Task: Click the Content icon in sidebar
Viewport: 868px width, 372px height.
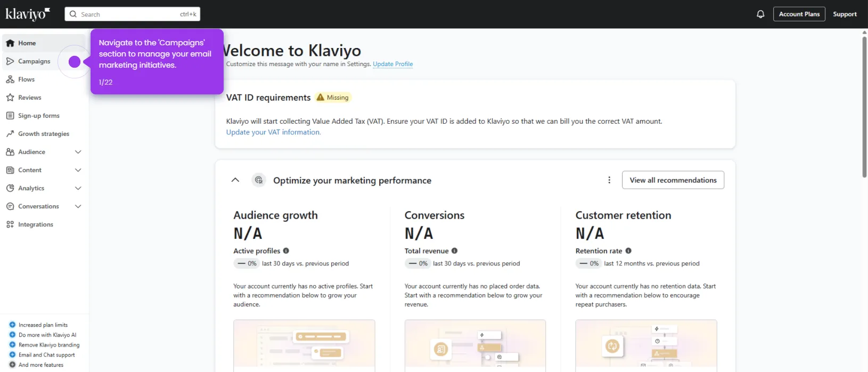Action: tap(10, 170)
